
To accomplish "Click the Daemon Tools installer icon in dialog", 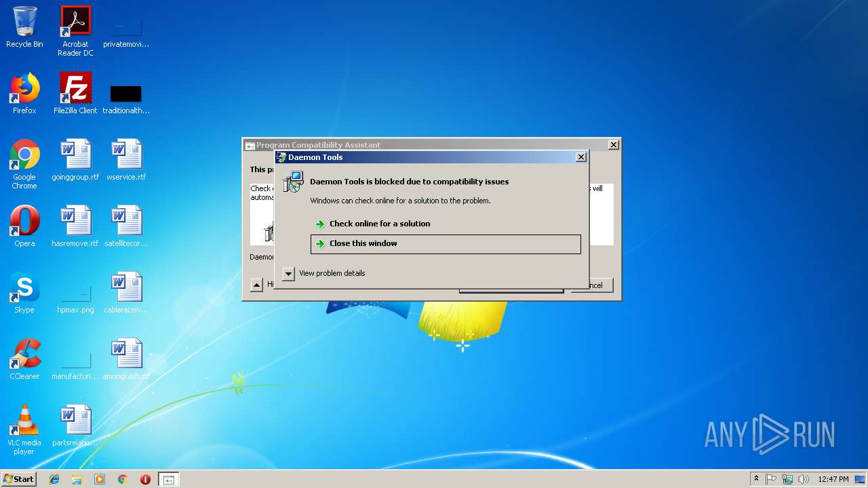I will 293,182.
